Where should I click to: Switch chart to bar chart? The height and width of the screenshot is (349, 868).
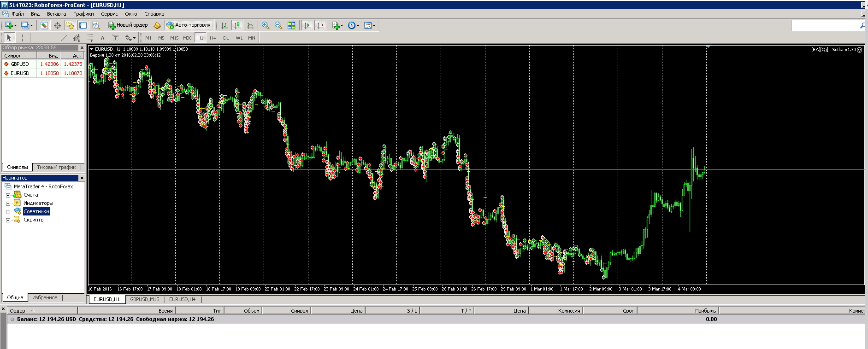(224, 25)
